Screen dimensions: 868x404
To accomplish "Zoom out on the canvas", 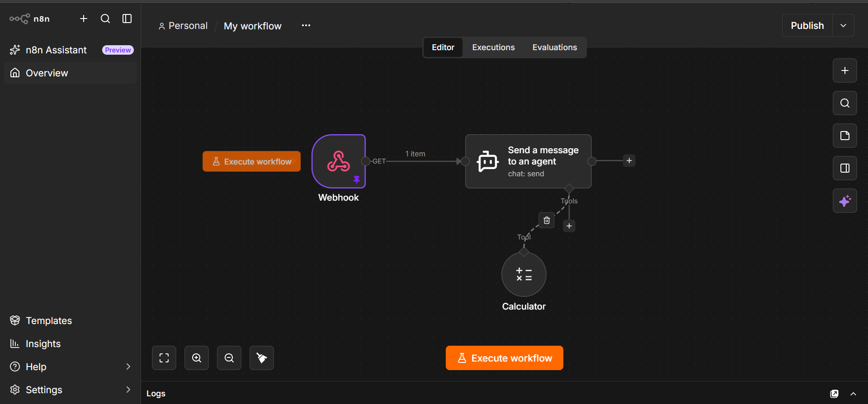I will click(229, 358).
